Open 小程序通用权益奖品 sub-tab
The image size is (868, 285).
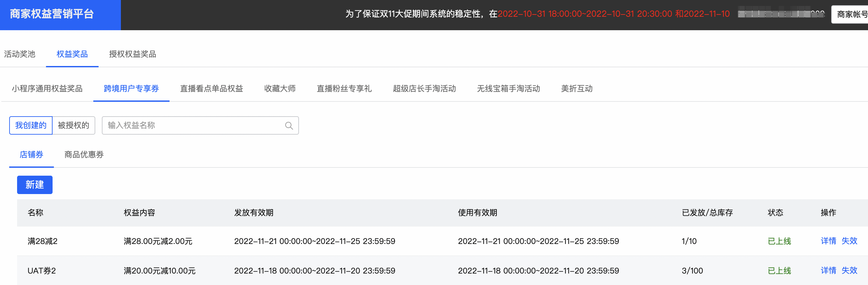click(47, 89)
